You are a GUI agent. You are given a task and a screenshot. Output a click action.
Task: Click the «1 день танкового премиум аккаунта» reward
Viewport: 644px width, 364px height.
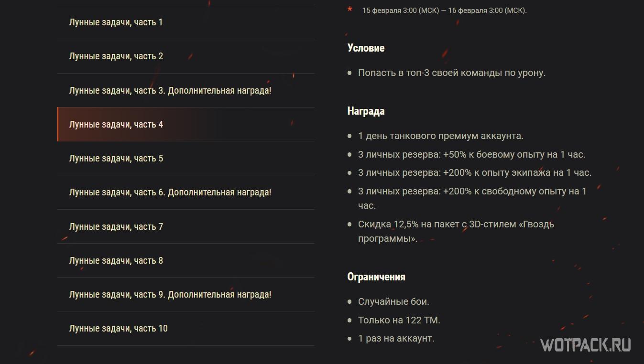pos(440,136)
